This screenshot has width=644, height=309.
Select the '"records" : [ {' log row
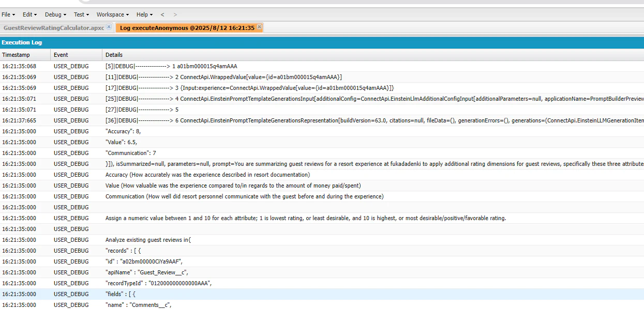coord(322,251)
